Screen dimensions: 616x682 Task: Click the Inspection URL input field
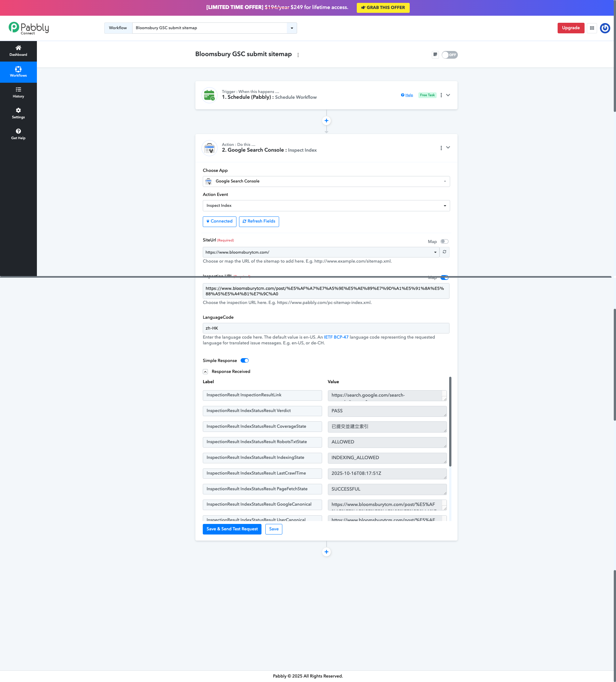pyautogui.click(x=326, y=291)
